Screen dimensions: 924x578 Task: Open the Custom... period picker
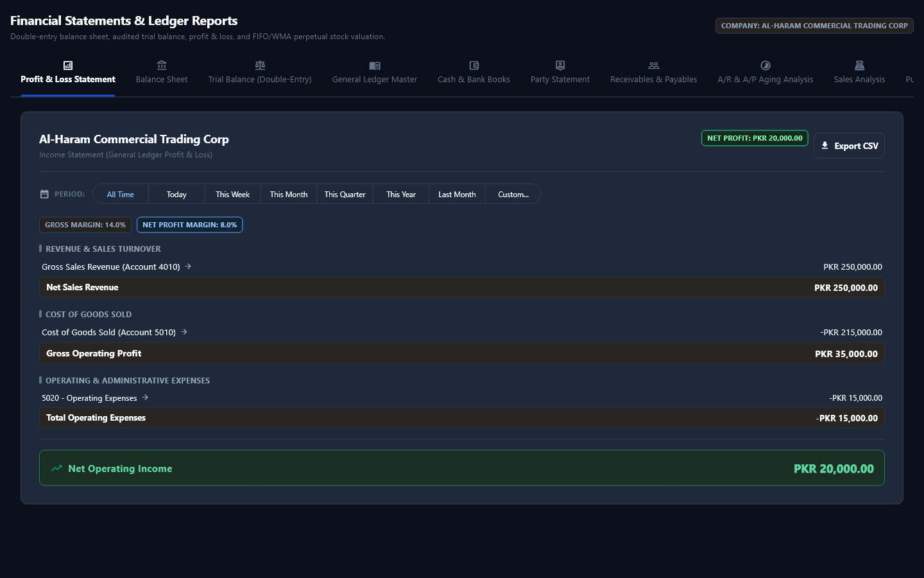coord(513,194)
